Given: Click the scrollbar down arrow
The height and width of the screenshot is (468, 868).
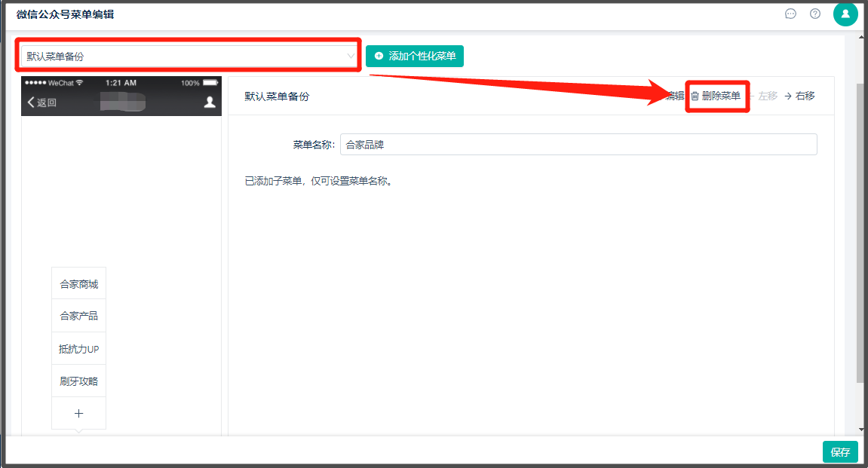Looking at the screenshot, I should click(861, 430).
